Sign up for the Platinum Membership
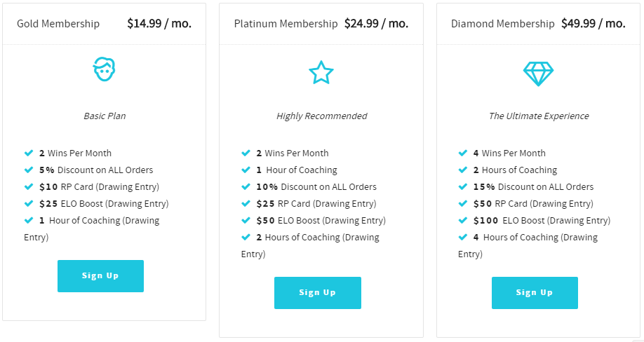Viewport: 644px width, 342px height. click(x=318, y=293)
